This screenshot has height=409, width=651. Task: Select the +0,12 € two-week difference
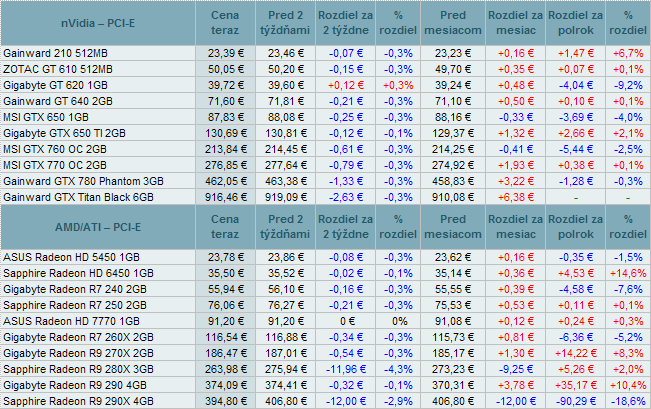[x=346, y=86]
